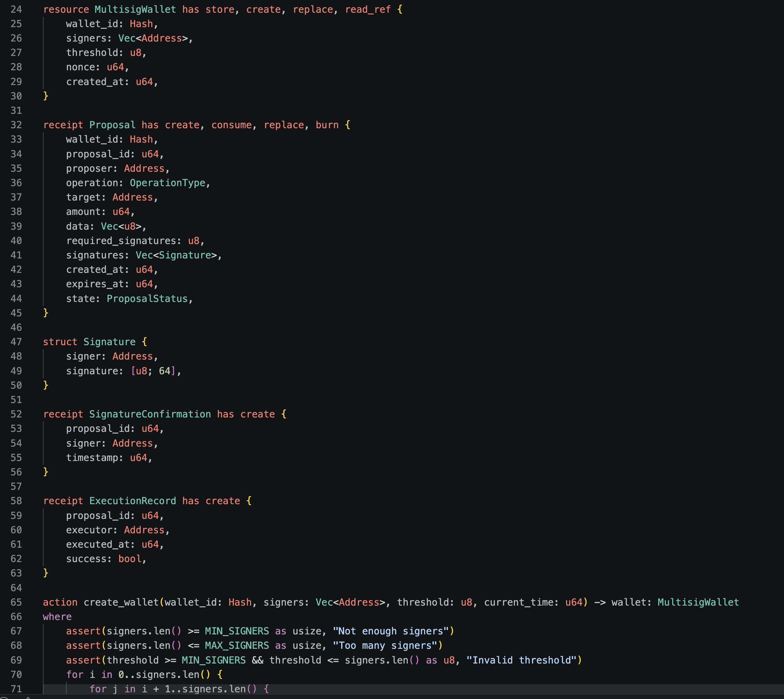
Task: Click created_at field on line 29
Action: (x=95, y=82)
